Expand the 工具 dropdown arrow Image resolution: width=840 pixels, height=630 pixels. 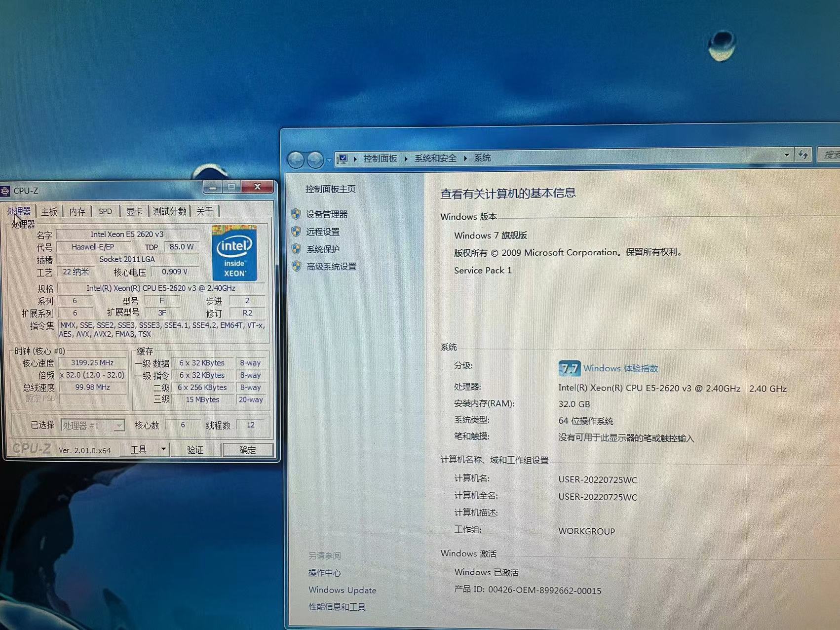(163, 450)
